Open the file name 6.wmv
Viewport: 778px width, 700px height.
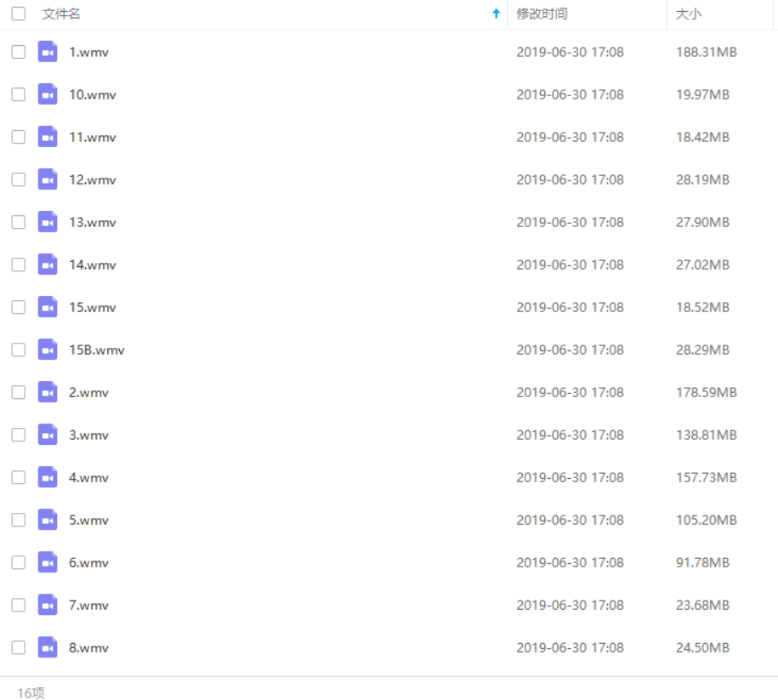click(x=88, y=563)
